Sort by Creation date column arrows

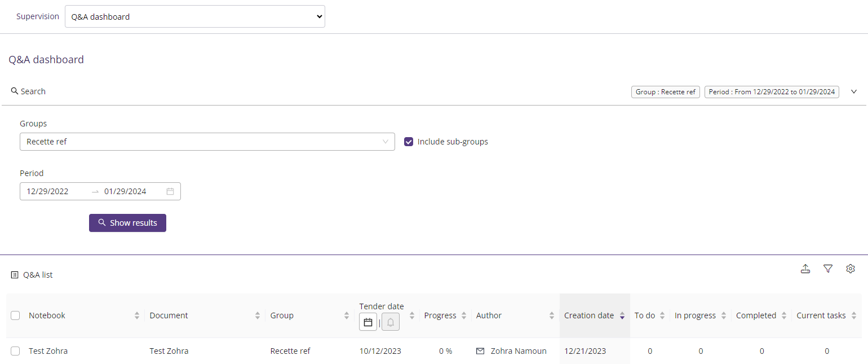click(x=622, y=316)
